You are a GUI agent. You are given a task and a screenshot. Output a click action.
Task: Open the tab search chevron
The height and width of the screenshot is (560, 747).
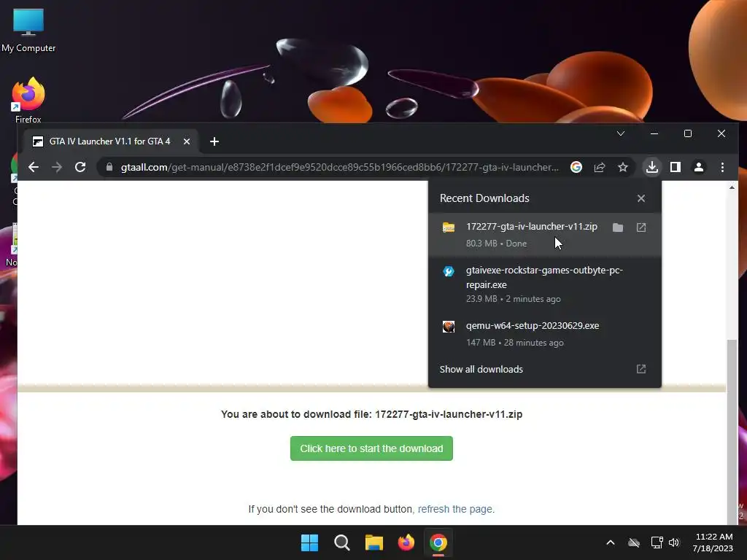click(620, 134)
